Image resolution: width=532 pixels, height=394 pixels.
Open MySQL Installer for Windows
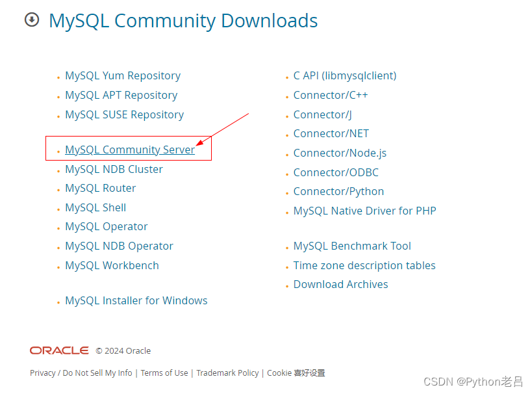(x=136, y=300)
